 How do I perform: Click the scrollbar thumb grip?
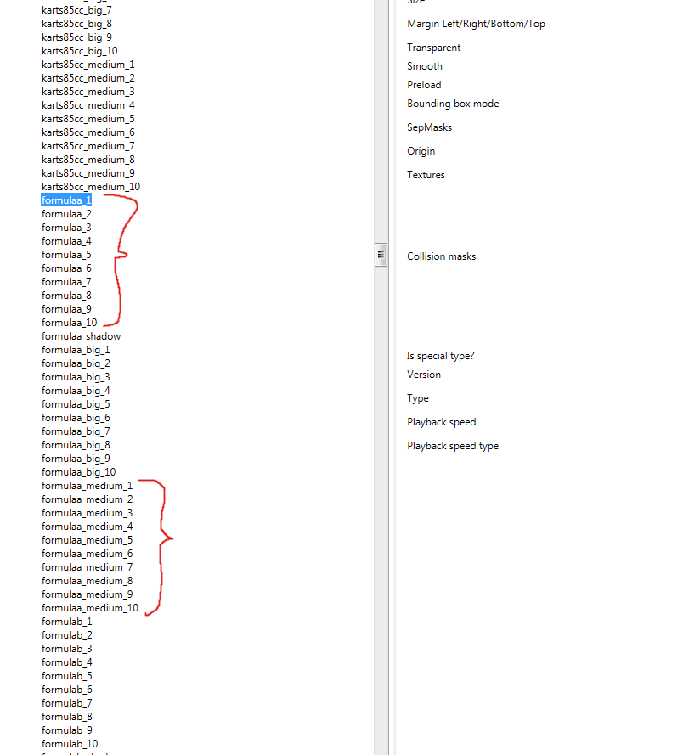[x=381, y=255]
